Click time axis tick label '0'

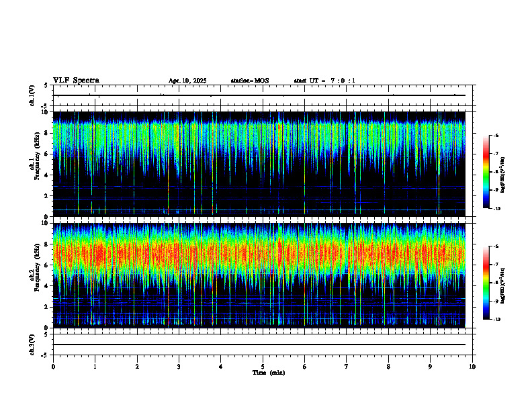click(x=53, y=367)
